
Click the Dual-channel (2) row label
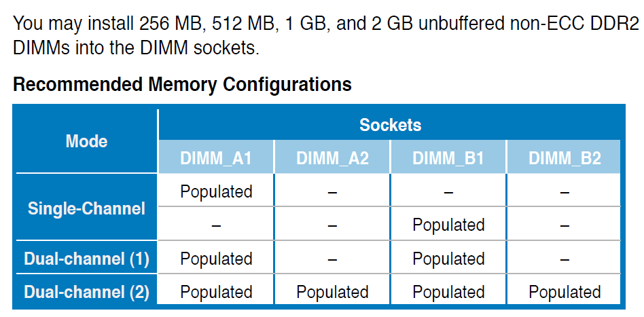tap(87, 293)
